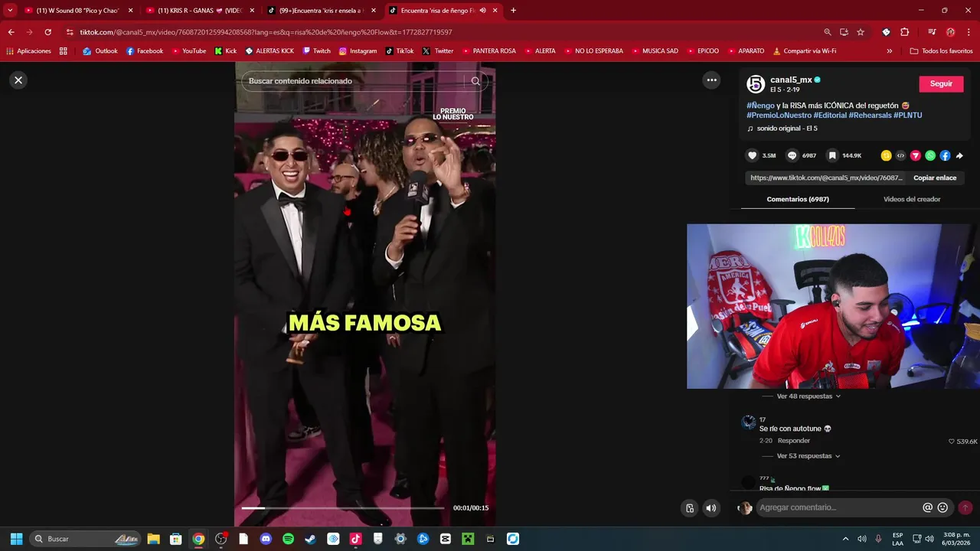Open the #PLNTU hashtag
This screenshot has width=980, height=551.
(x=907, y=116)
